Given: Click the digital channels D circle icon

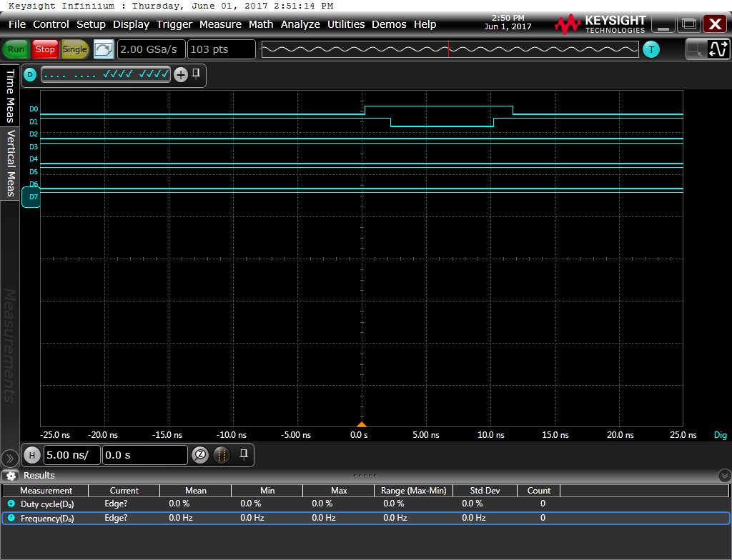Looking at the screenshot, I should (30, 74).
